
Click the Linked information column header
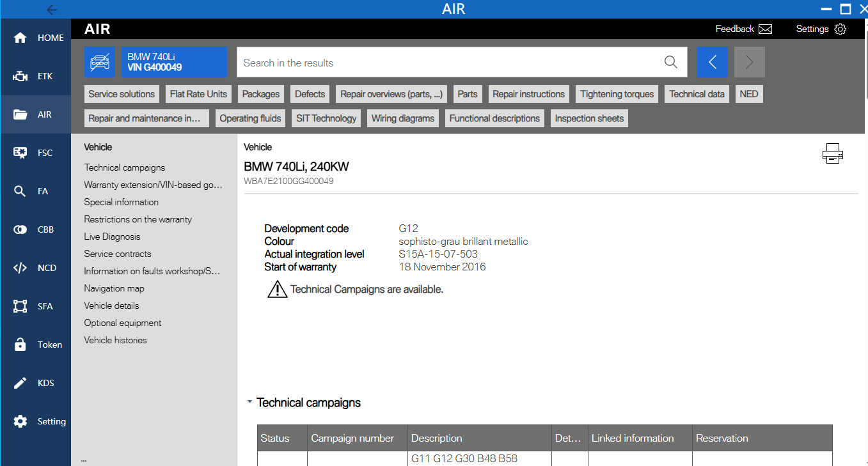pos(640,438)
